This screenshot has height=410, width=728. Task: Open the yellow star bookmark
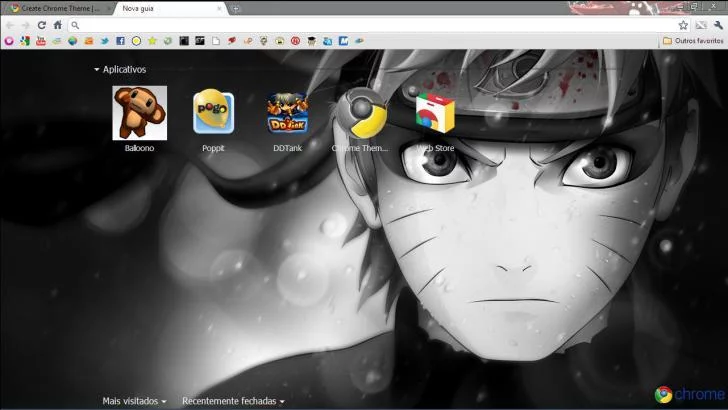152,41
